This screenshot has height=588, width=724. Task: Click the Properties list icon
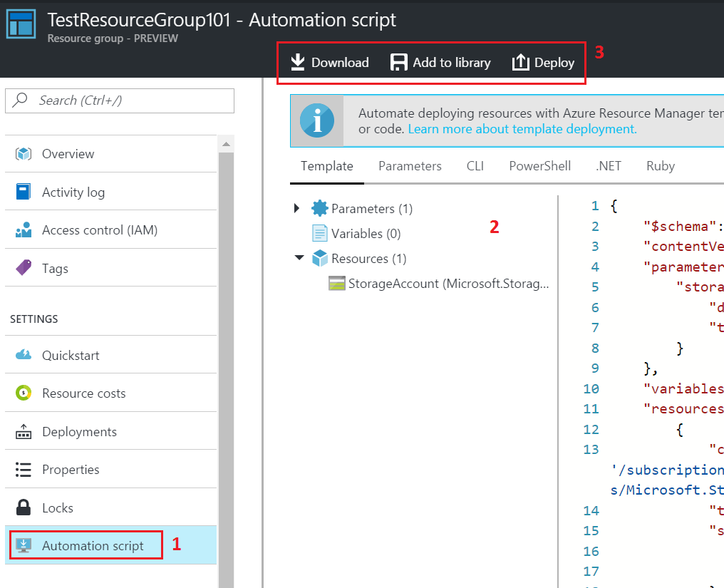[24, 469]
